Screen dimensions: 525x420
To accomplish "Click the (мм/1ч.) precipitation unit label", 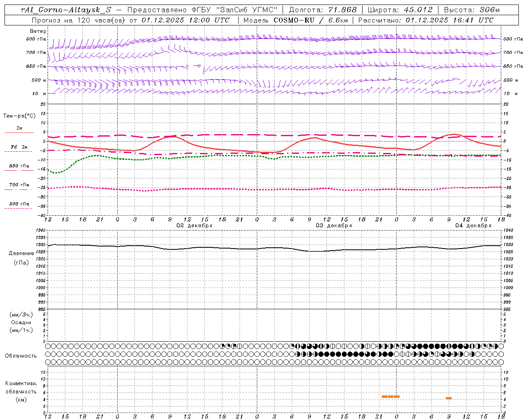I will (x=21, y=330).
